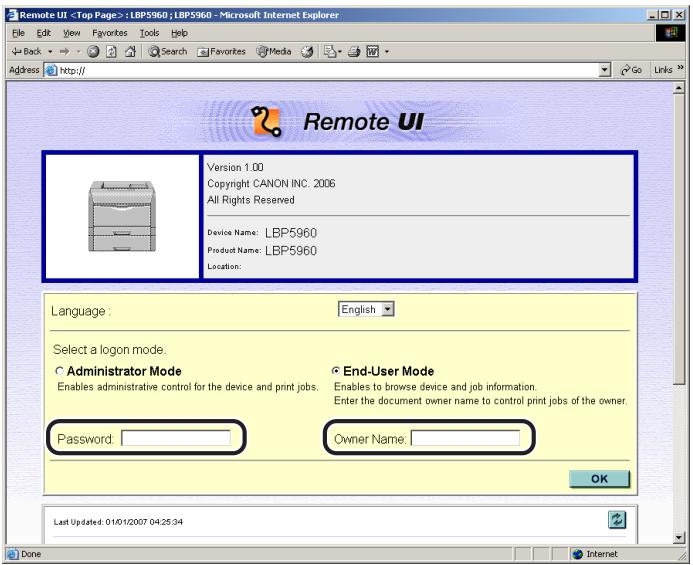Click the browser Refresh page icon
Image resolution: width=693 pixels, height=565 pixels.
[x=111, y=52]
